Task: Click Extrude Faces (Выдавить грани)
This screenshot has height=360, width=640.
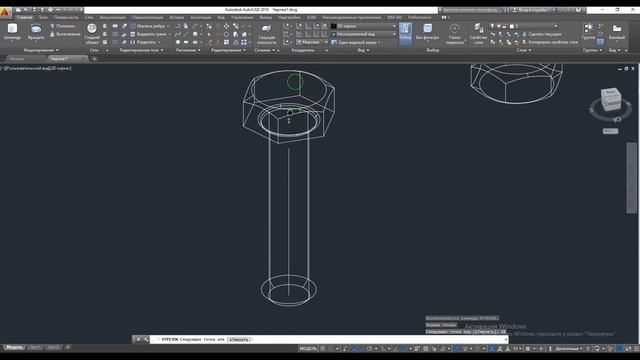Action: click(150, 34)
